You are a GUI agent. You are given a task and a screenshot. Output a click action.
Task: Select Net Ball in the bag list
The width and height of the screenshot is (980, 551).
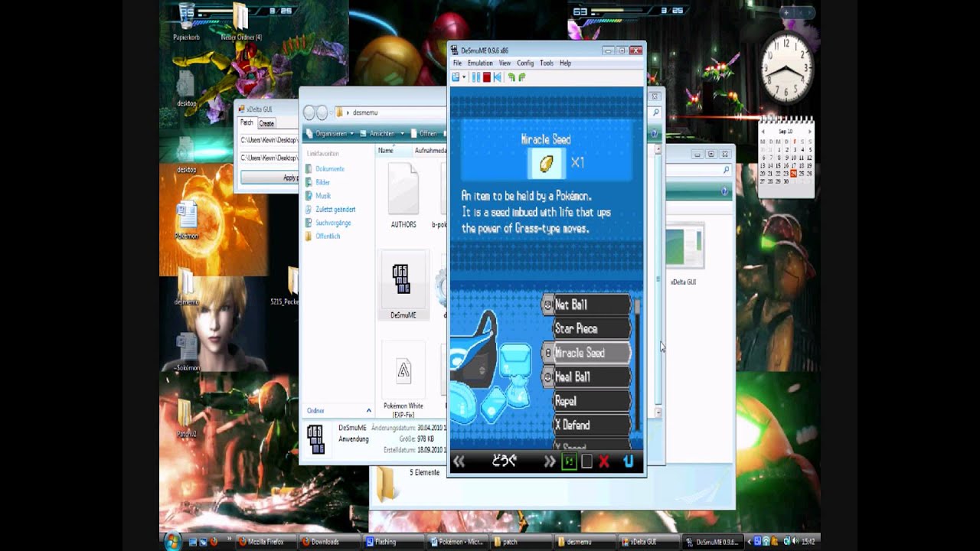[x=586, y=305]
